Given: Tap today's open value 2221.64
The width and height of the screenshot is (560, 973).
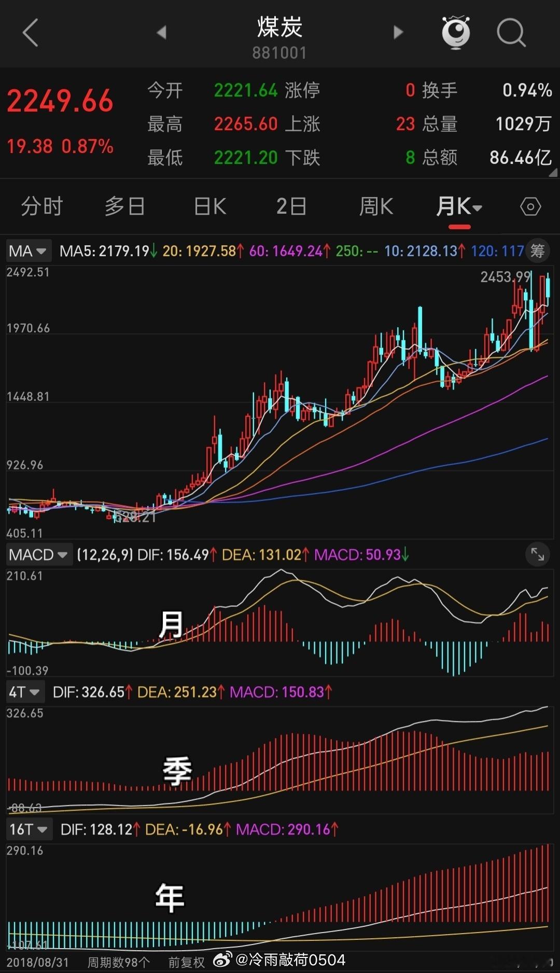Looking at the screenshot, I should tap(246, 91).
